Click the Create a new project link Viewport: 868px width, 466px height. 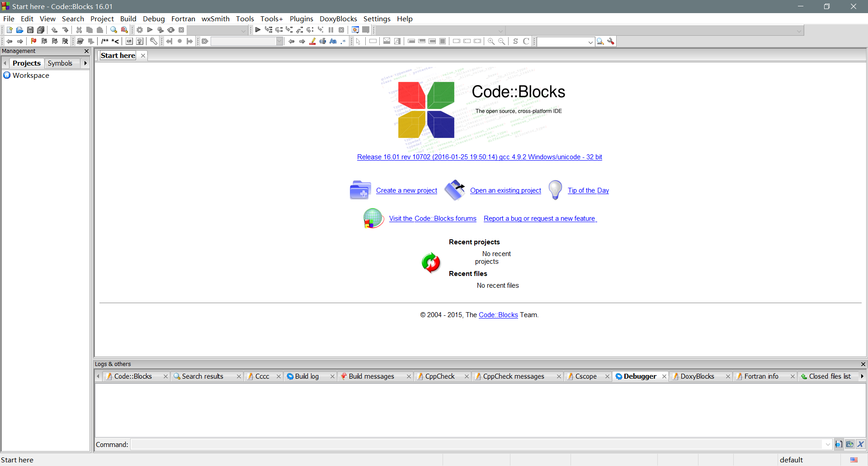tap(406, 190)
